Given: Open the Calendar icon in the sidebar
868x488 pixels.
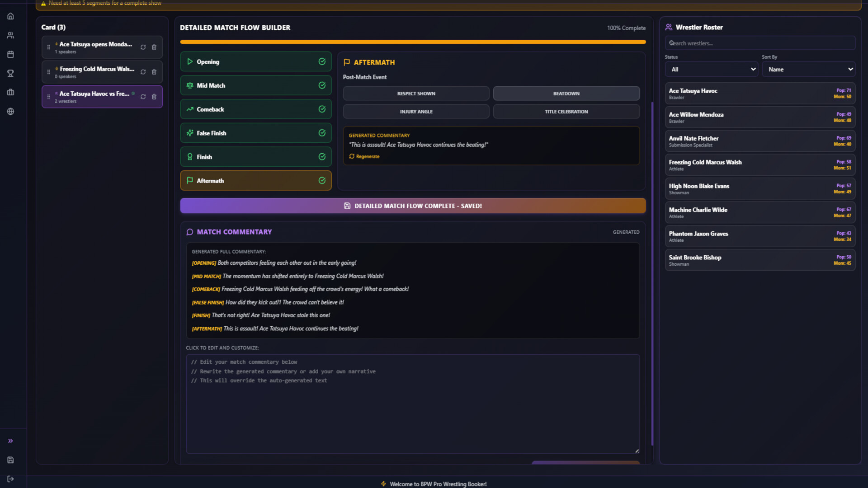Looking at the screenshot, I should pyautogui.click(x=10, y=54).
